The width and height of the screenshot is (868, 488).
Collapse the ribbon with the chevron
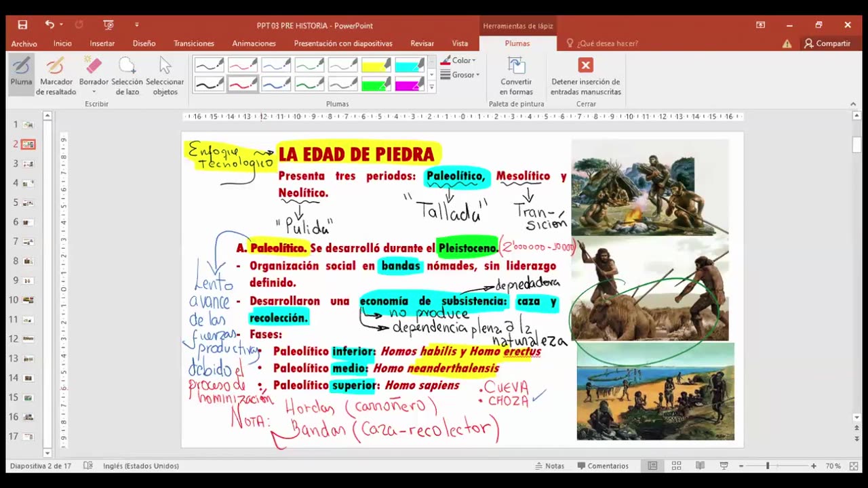[853, 104]
